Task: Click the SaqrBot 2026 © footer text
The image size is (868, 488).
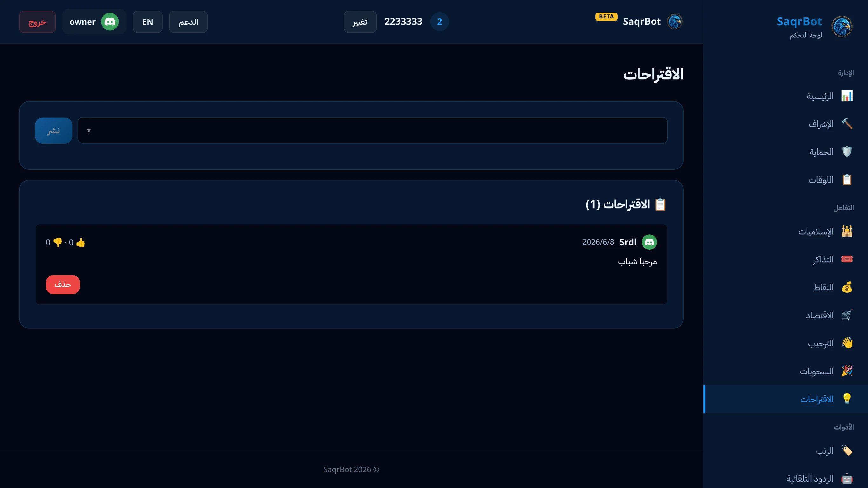Action: tap(351, 470)
